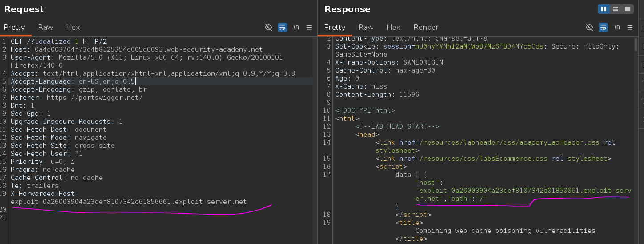
Task: Open the Response Render tab
Action: [x=426, y=27]
